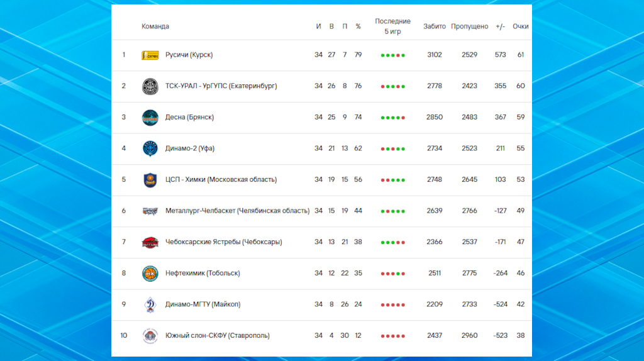Open Динамо-МГТУ (Майкоп) team name
This screenshot has height=361, width=644.
(x=203, y=304)
